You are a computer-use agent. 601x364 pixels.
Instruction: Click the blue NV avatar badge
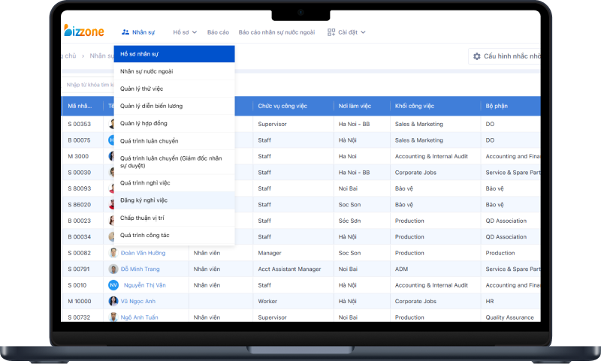pos(113,285)
